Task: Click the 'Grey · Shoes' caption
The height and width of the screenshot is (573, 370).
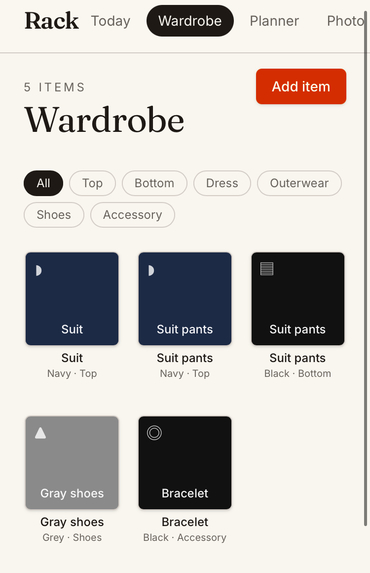Action: pos(72,538)
